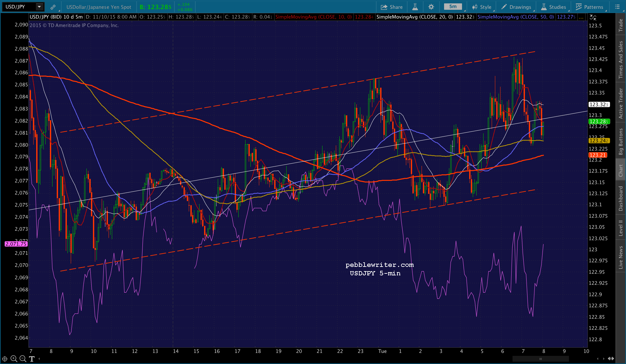This screenshot has width=626, height=364.
Task: Switch to the Active Trader side tab
Action: click(x=620, y=103)
